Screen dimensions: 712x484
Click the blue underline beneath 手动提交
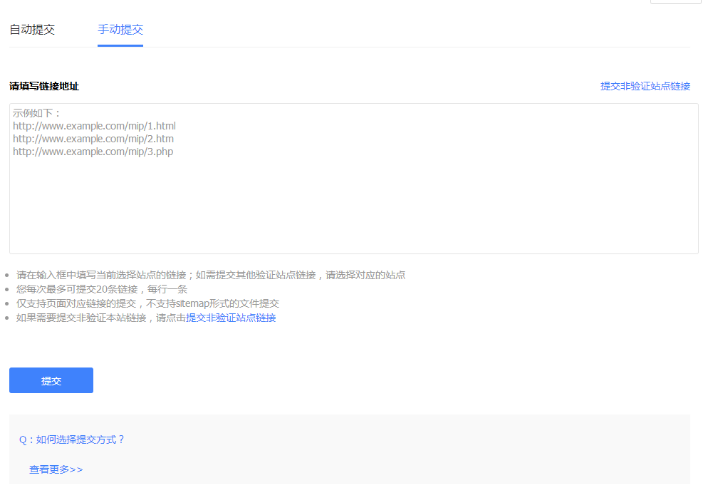120,45
